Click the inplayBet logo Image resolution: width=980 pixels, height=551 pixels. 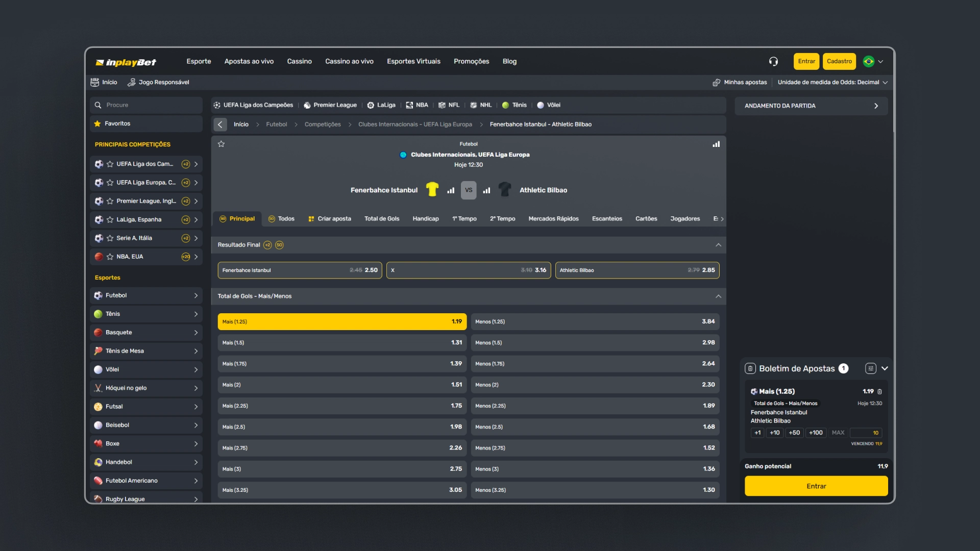point(126,62)
